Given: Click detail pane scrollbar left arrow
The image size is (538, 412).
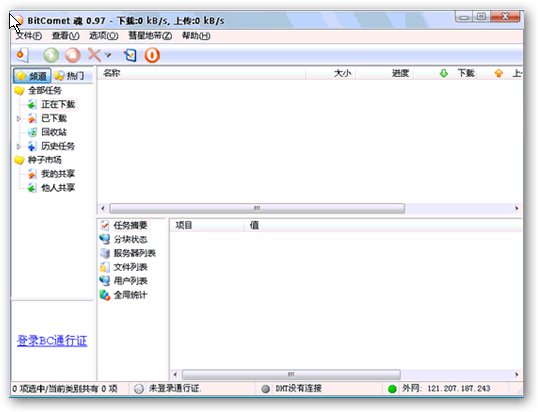Looking at the screenshot, I should [175, 374].
